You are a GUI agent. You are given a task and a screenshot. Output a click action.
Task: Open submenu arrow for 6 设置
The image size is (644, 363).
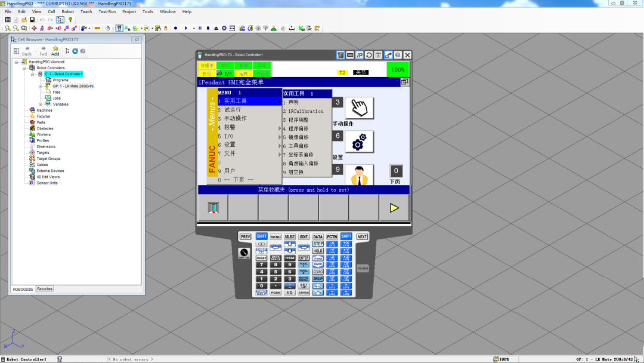coord(280,145)
